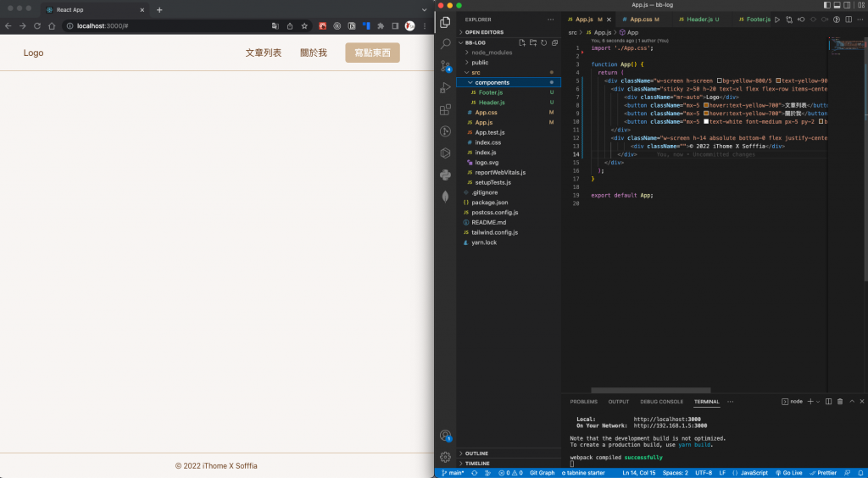Open new terminal dropdown arrow

pyautogui.click(x=818, y=402)
